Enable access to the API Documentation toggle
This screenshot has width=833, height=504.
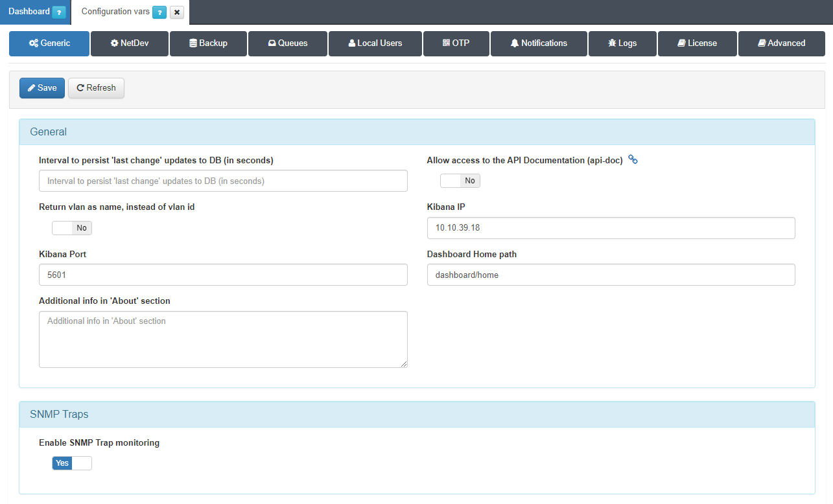click(x=460, y=181)
